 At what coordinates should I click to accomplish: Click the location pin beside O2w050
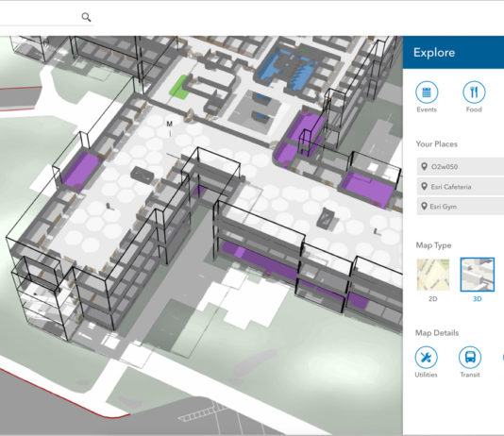pos(425,166)
